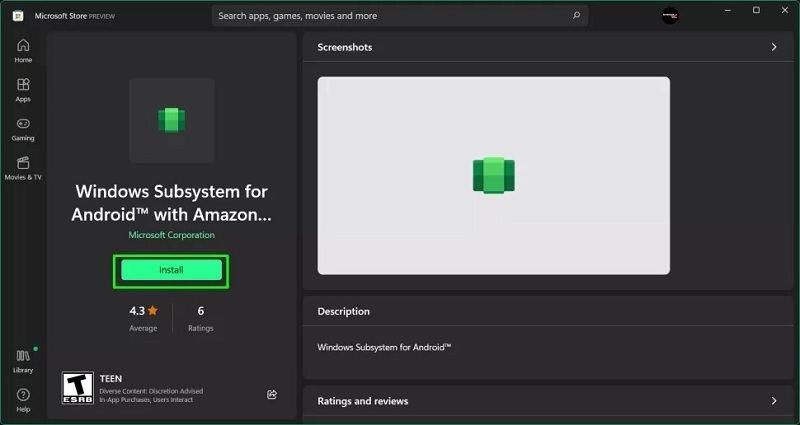Expand Ratings and reviews chevron
This screenshot has height=425, width=800.
click(x=773, y=401)
